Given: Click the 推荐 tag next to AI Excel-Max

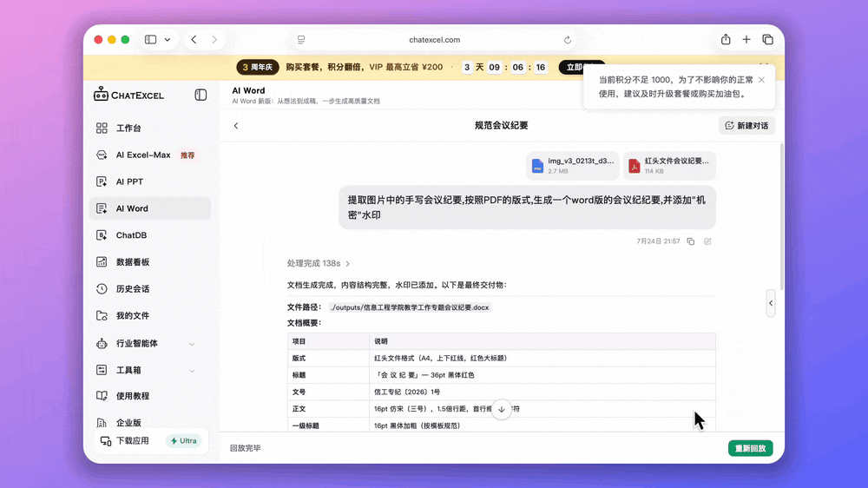Looking at the screenshot, I should tap(187, 155).
